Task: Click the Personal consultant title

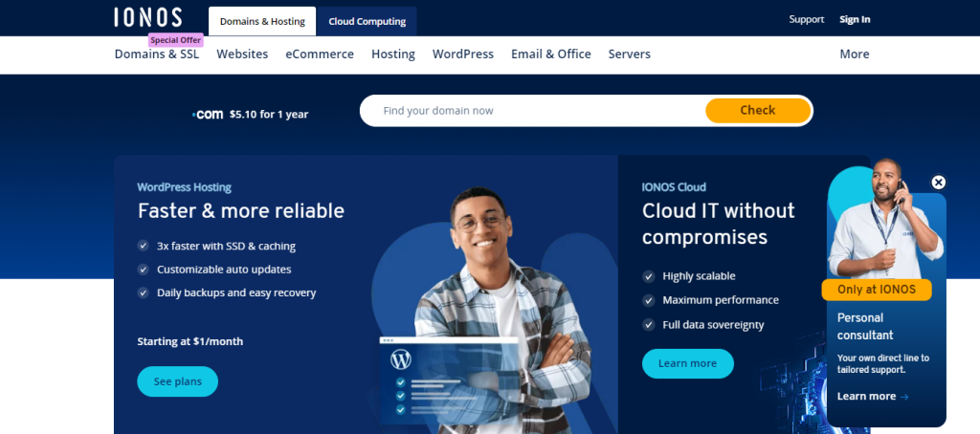Action: pyautogui.click(x=865, y=327)
